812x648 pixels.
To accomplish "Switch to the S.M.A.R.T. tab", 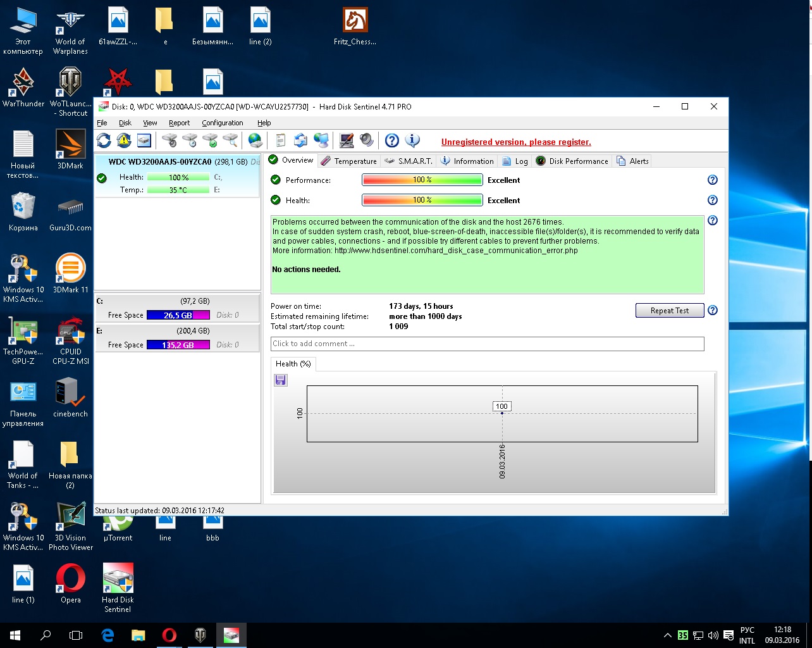I will click(x=409, y=161).
